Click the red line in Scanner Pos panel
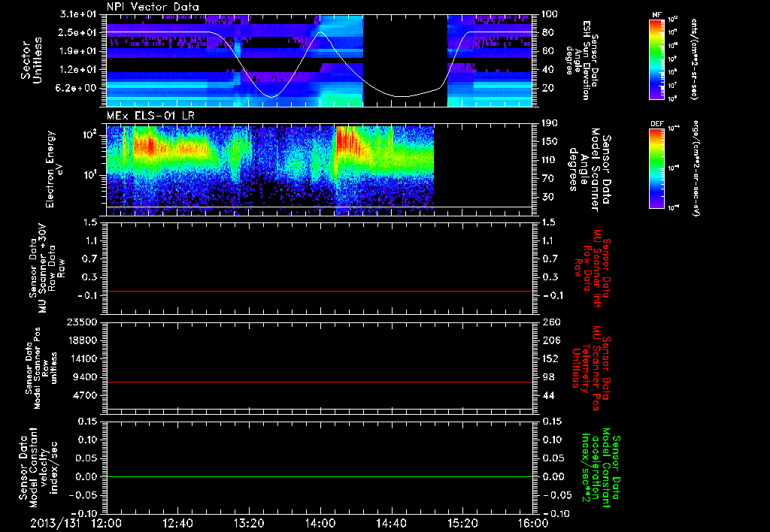The width and height of the screenshot is (770, 532). [x=320, y=382]
